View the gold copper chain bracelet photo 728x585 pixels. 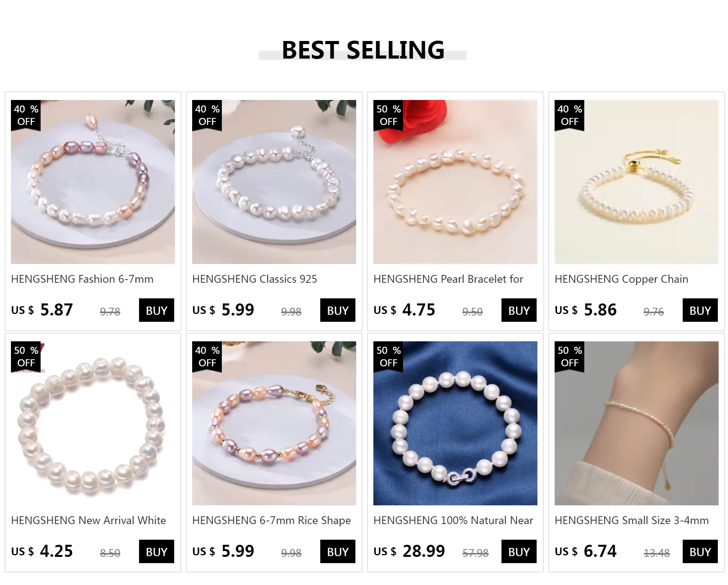637,182
